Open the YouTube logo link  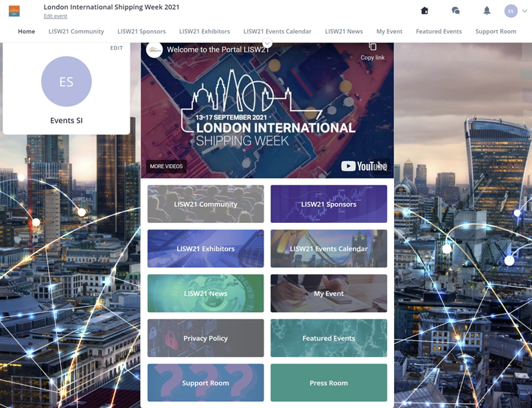coord(364,166)
